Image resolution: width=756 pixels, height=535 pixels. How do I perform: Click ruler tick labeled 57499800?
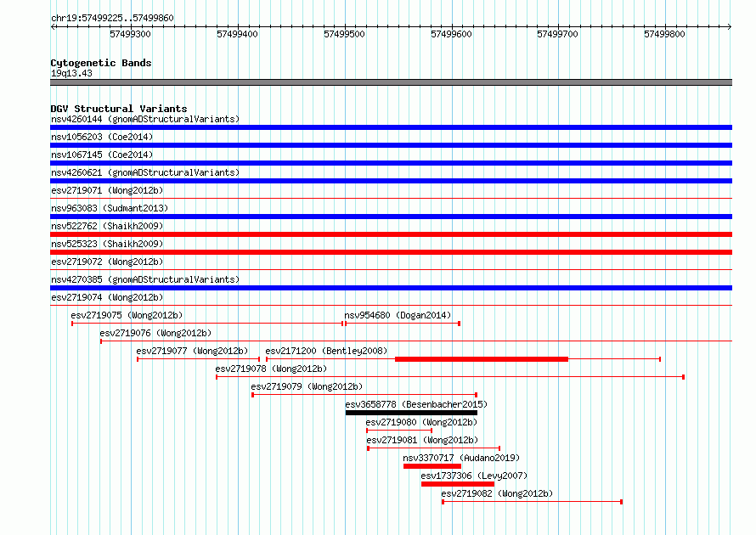[664, 34]
